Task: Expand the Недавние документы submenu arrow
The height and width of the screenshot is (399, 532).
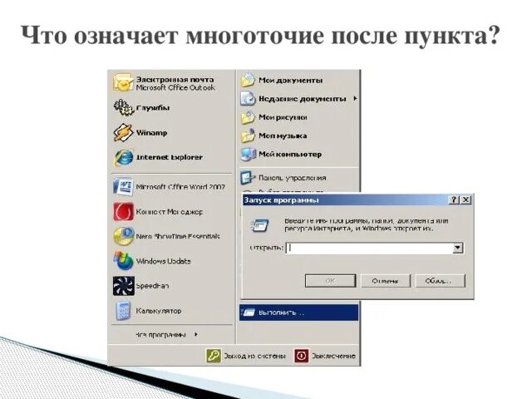Action: (x=355, y=98)
